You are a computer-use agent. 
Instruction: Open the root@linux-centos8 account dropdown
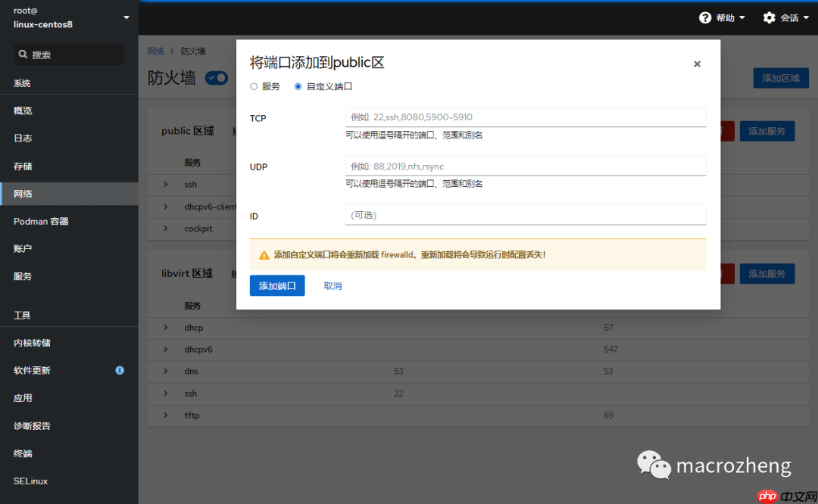68,17
